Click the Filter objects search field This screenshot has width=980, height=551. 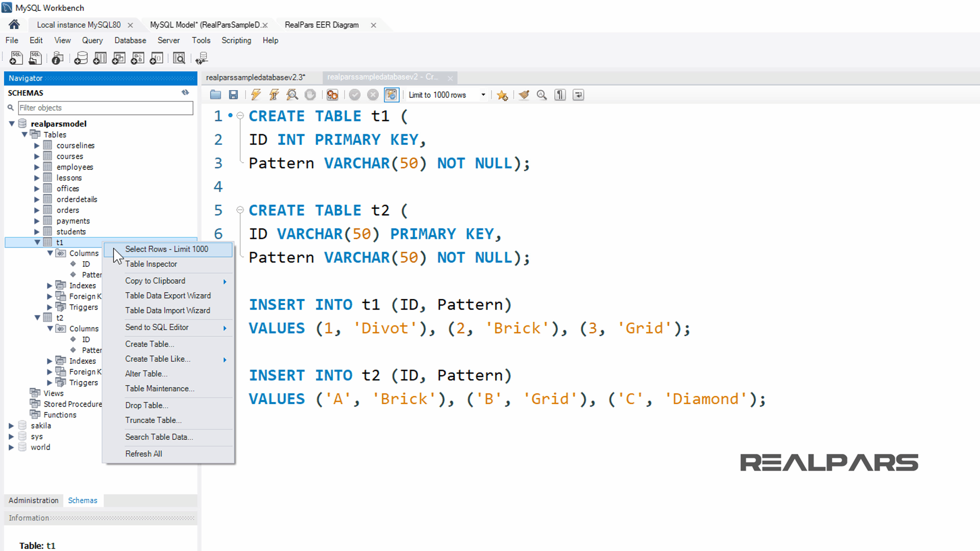[106, 108]
